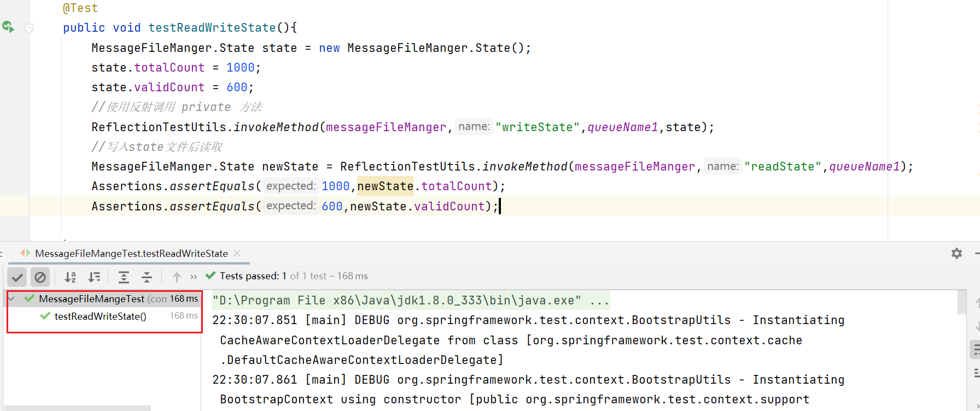980x411 pixels.
Task: Click the 22:30:07.851 DEBUG log line
Action: tap(528, 320)
